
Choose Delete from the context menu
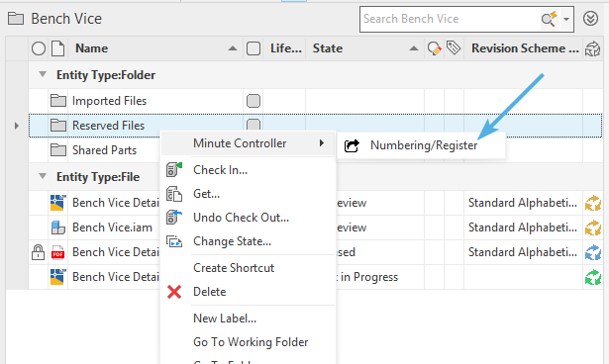click(209, 292)
